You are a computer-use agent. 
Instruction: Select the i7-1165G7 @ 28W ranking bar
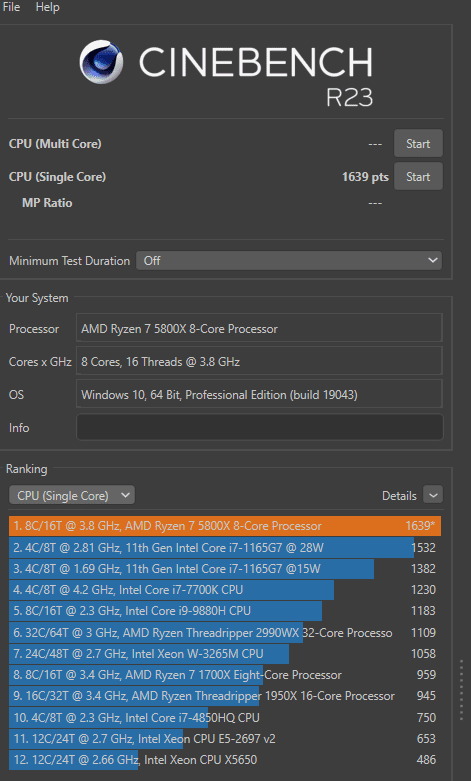pyautogui.click(x=225, y=548)
